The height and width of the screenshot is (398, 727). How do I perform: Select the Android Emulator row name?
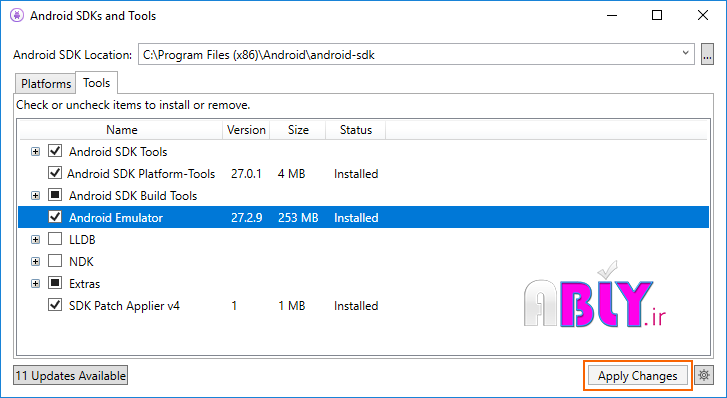pyautogui.click(x=116, y=218)
